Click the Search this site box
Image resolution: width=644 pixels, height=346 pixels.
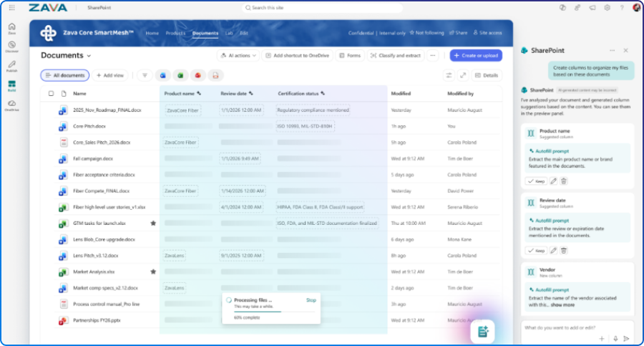pos(322,7)
